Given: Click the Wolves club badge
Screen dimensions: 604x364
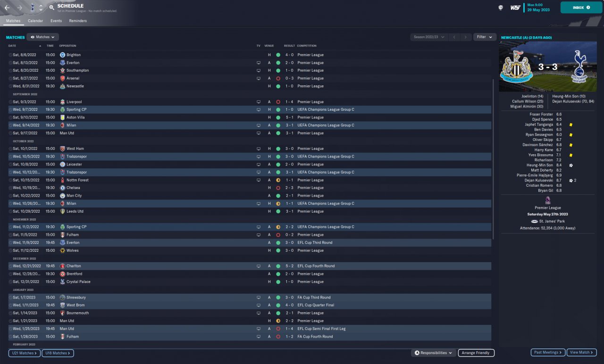Looking at the screenshot, I should [x=62, y=250].
